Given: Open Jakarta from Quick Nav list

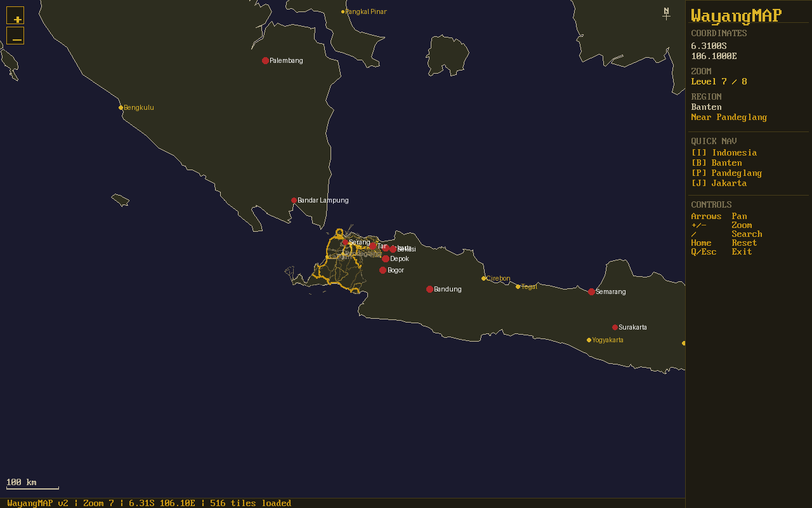Looking at the screenshot, I should pyautogui.click(x=719, y=184).
